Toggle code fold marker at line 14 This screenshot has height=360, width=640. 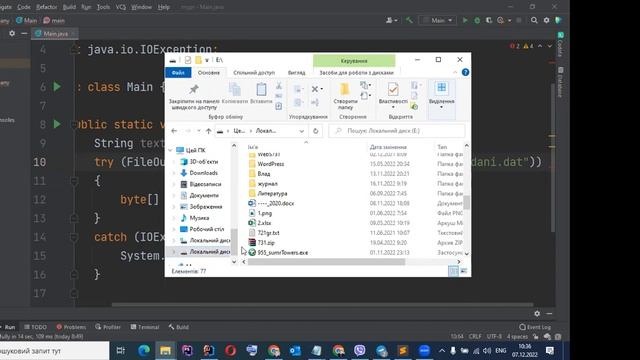tap(74, 237)
